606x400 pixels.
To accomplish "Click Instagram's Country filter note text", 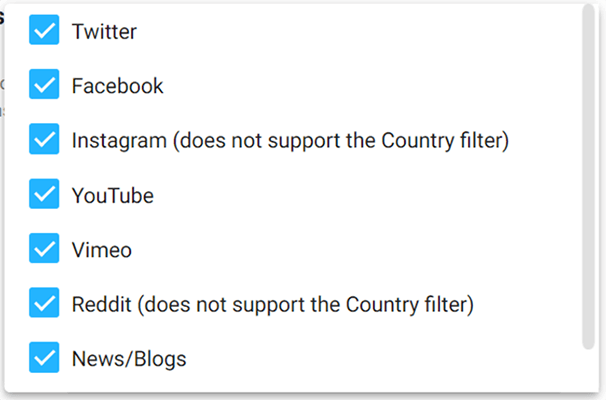I will click(340, 141).
